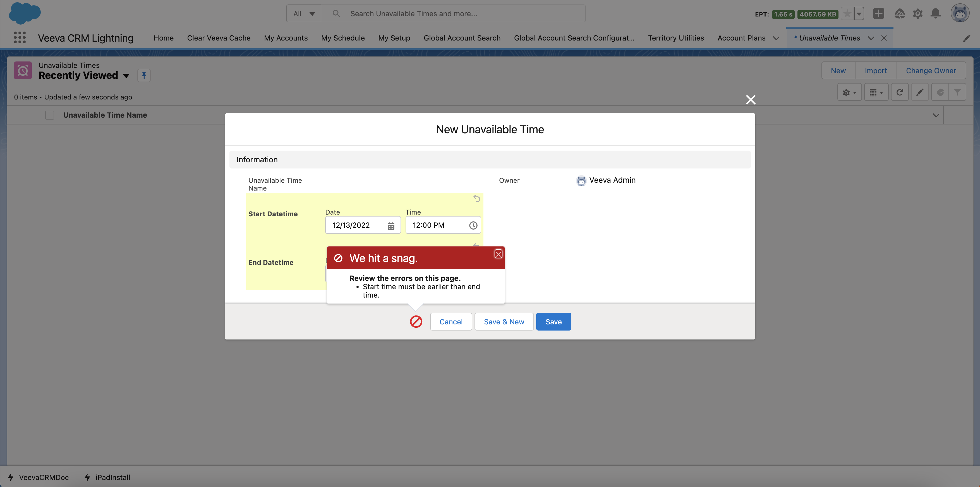Go to the My Schedule tab

[342, 38]
